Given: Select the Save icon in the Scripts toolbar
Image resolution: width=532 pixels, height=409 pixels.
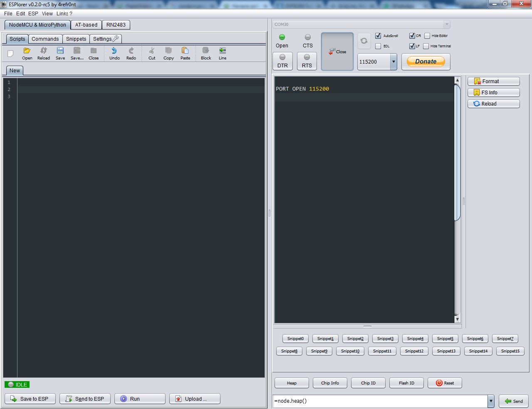Looking at the screenshot, I should [60, 53].
